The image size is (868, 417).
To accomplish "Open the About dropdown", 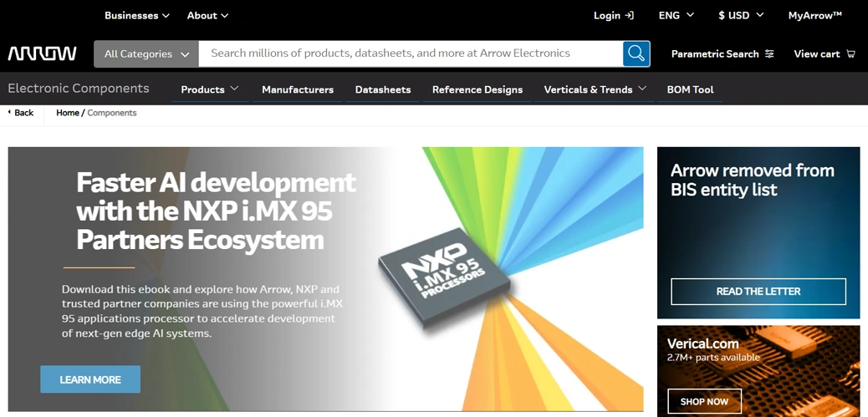I will click(x=207, y=16).
